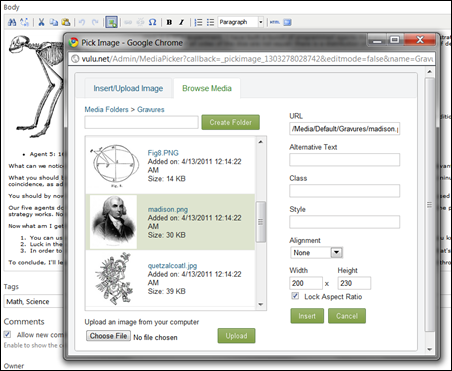Copy selection using the copy icon
Screen dimensions: 452x371
(x=53, y=22)
